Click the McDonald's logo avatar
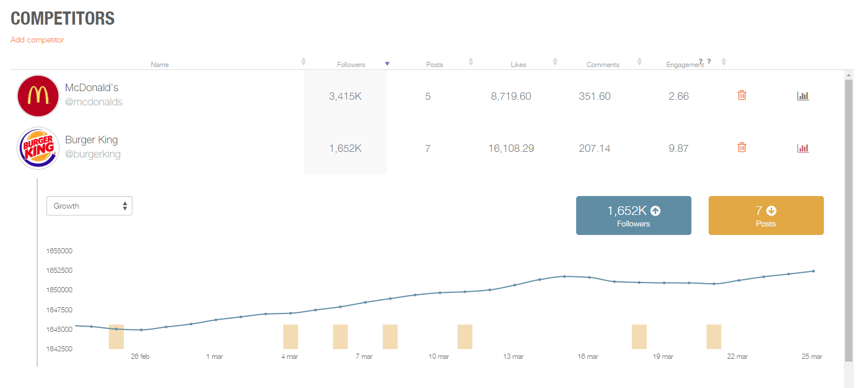 38,96
